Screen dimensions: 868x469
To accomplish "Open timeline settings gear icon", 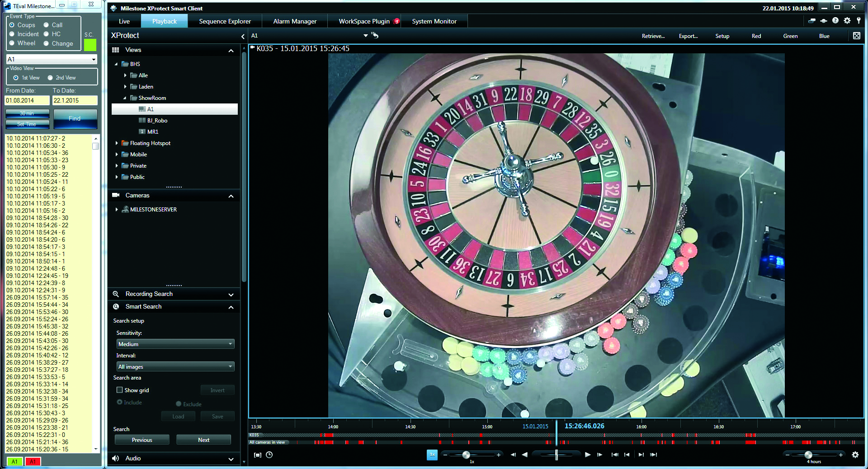I will click(x=855, y=455).
